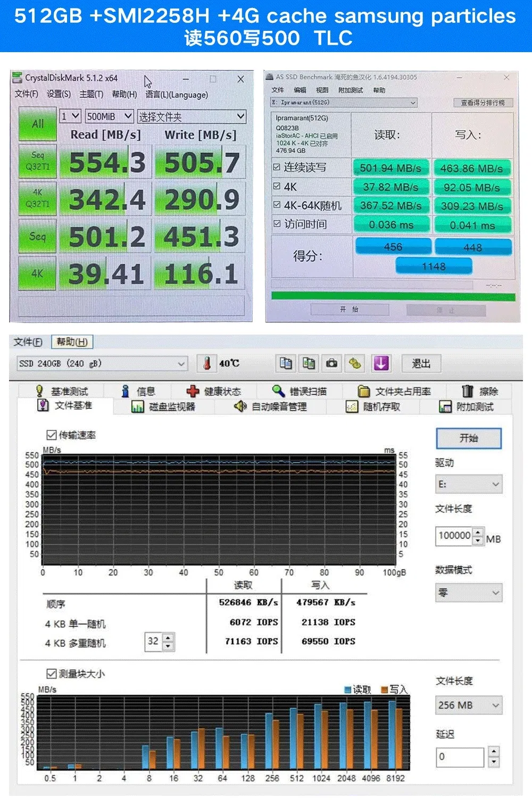
Task: Open the SSD 240GB drive dropdown
Action: (181, 363)
